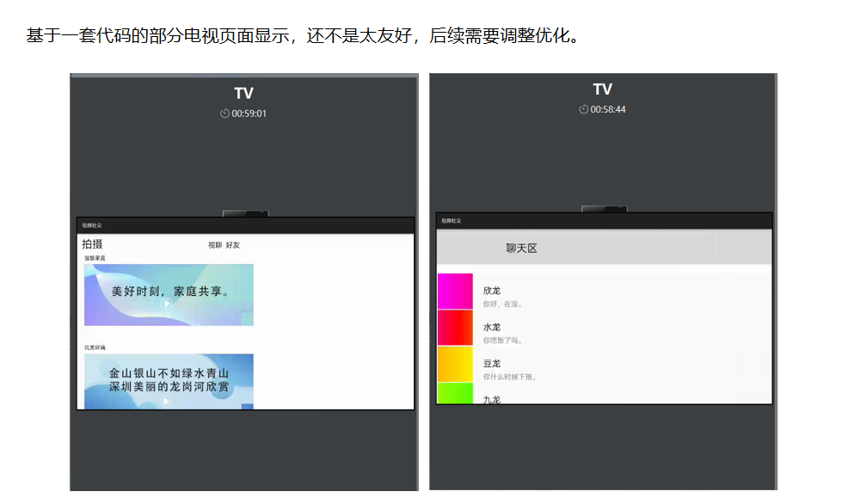This screenshot has width=867, height=504.
Task: Switch to the 好友 tab
Action: pyautogui.click(x=232, y=244)
